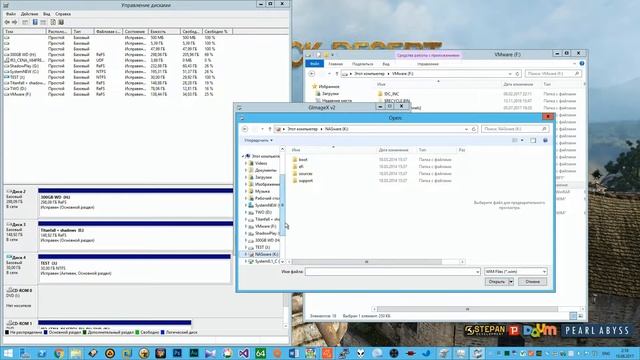Screen dimensions: 640x360
Task: Open the WIM Files type dropdown
Action: pos(516,271)
